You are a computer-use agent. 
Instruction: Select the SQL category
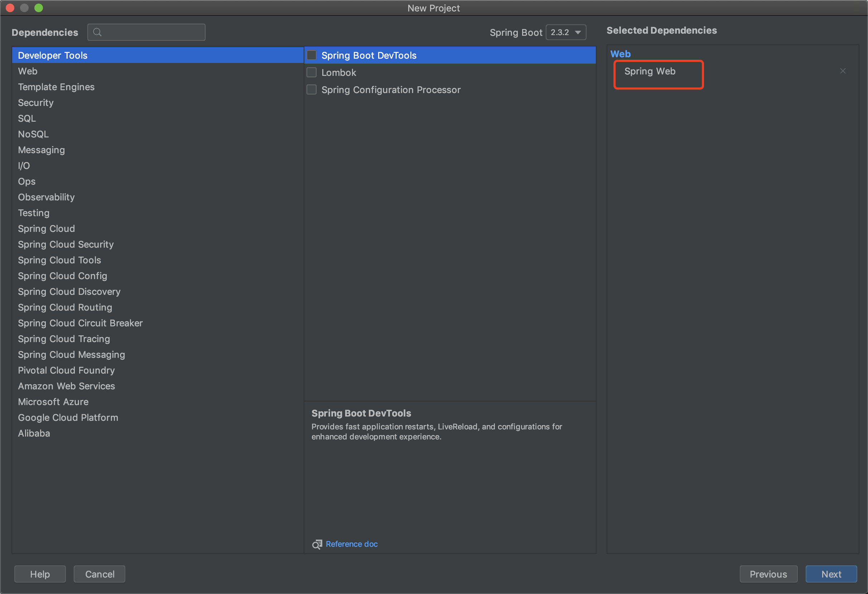click(158, 118)
